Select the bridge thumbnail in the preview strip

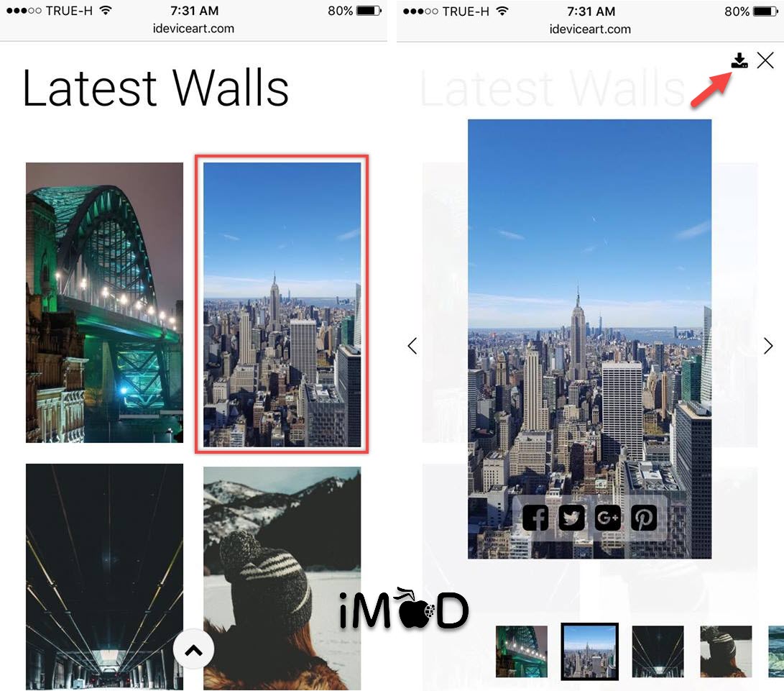521,651
